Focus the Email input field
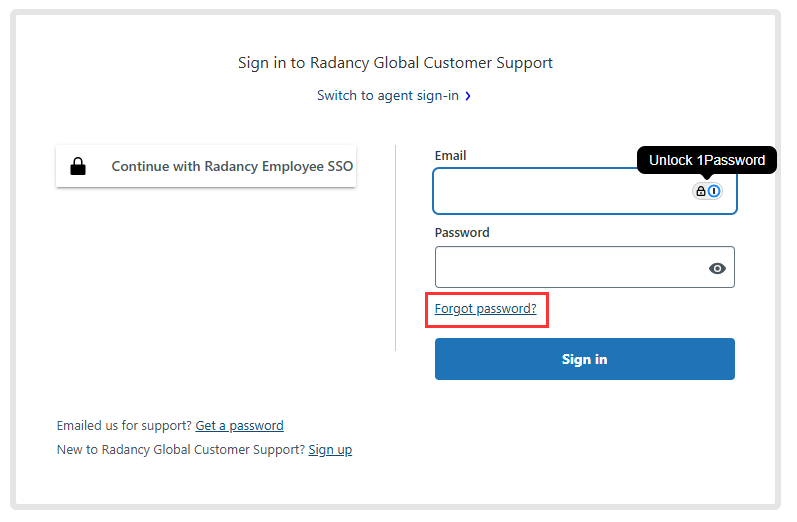The width and height of the screenshot is (797, 522). [x=585, y=191]
